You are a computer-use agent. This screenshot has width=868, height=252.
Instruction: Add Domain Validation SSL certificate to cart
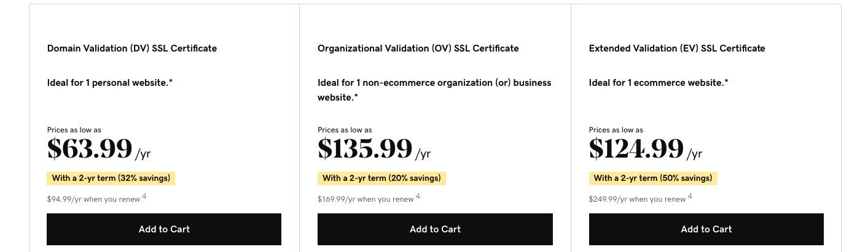click(x=164, y=229)
